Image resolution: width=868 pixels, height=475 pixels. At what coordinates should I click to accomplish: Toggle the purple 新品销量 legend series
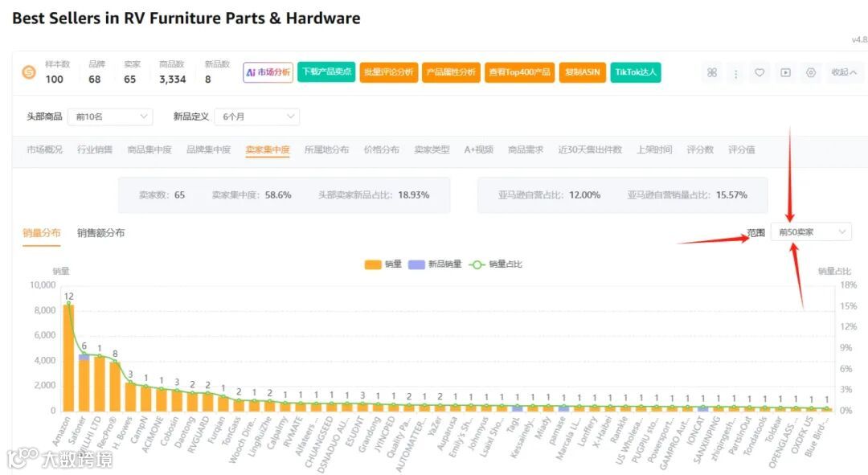435,264
